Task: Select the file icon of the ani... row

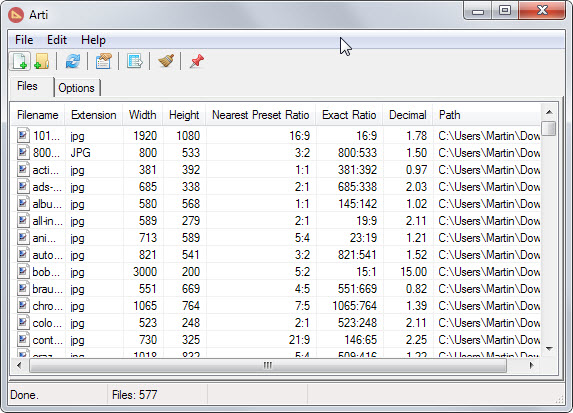Action: tap(23, 238)
